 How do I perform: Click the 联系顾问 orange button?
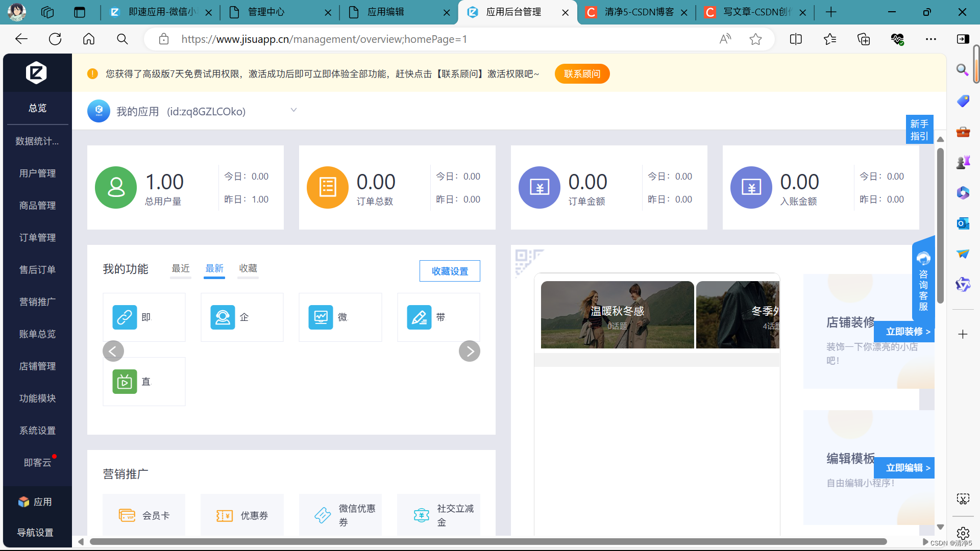(x=582, y=74)
